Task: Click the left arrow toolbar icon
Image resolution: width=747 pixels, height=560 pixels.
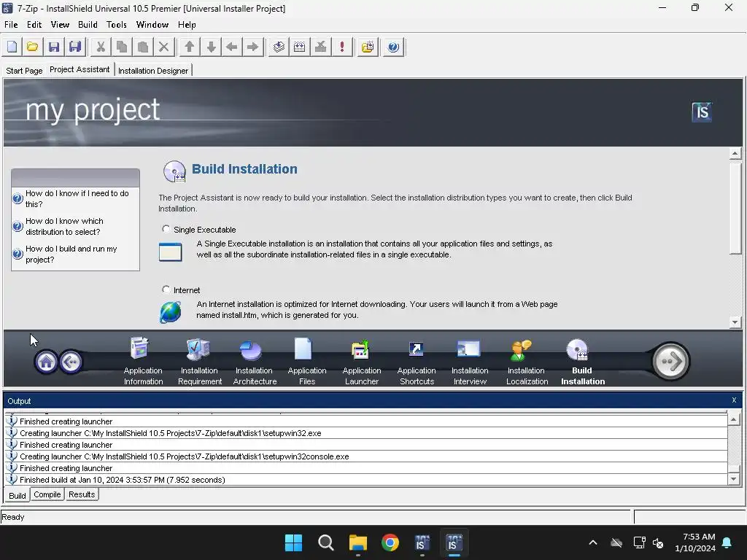Action: (231, 47)
